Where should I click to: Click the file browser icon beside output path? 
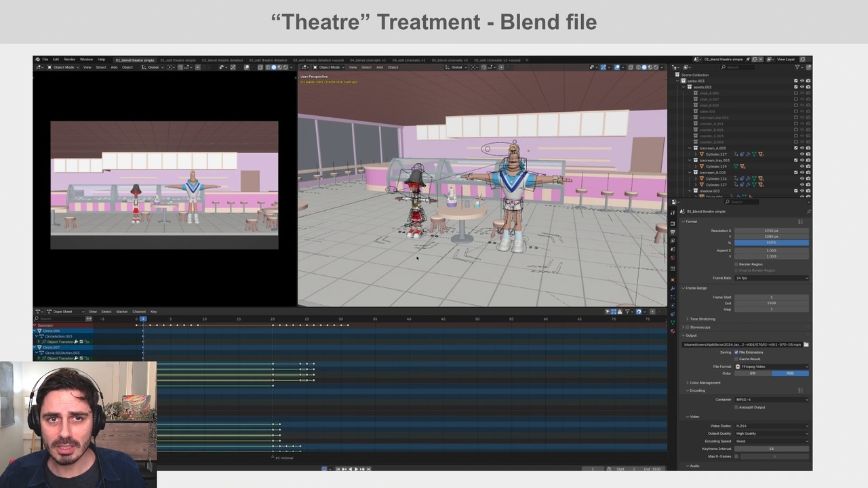[806, 344]
